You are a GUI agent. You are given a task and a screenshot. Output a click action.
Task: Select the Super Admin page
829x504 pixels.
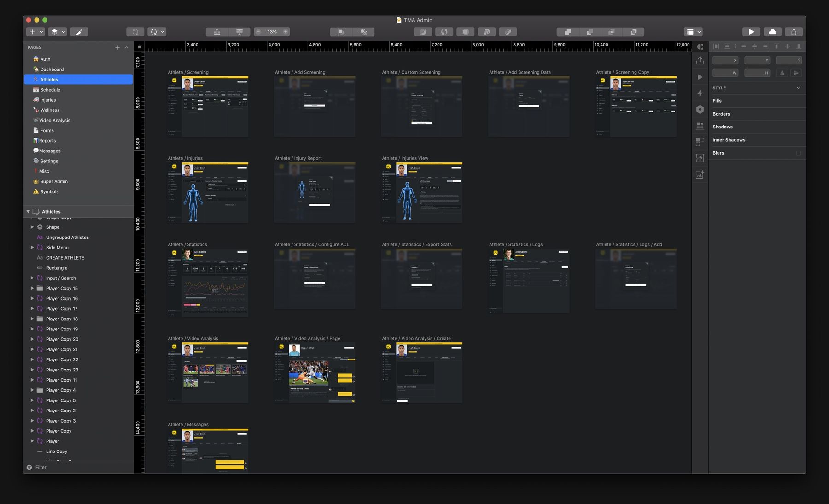pyautogui.click(x=53, y=182)
